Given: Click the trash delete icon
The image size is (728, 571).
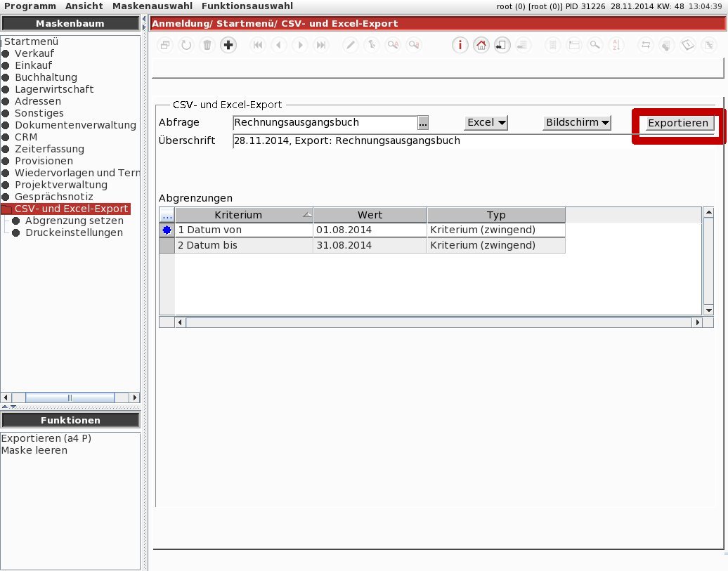Looking at the screenshot, I should point(207,45).
